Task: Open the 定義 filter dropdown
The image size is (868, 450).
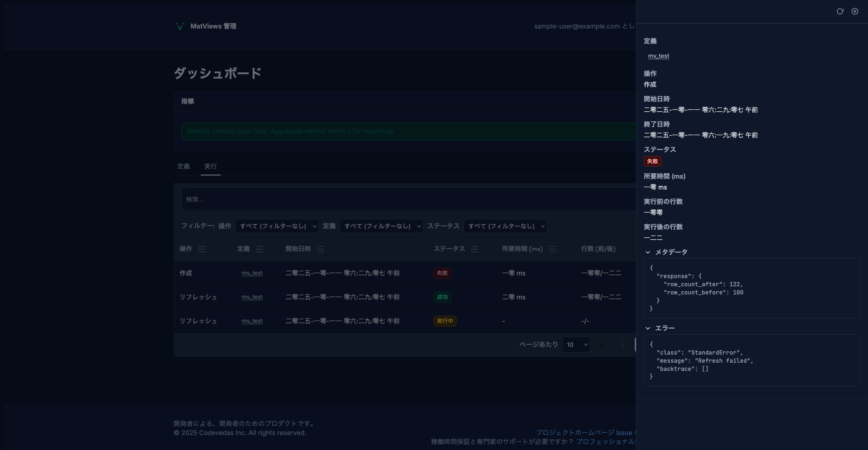Action: pyautogui.click(x=381, y=226)
